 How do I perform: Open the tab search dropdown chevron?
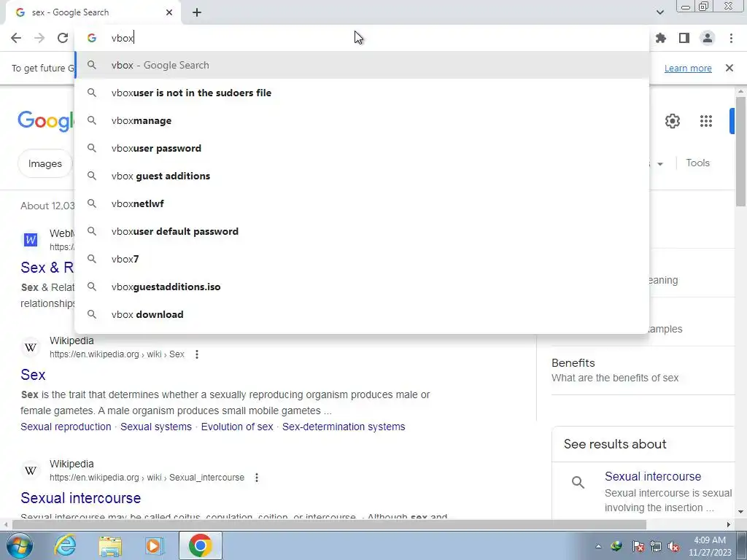659,12
